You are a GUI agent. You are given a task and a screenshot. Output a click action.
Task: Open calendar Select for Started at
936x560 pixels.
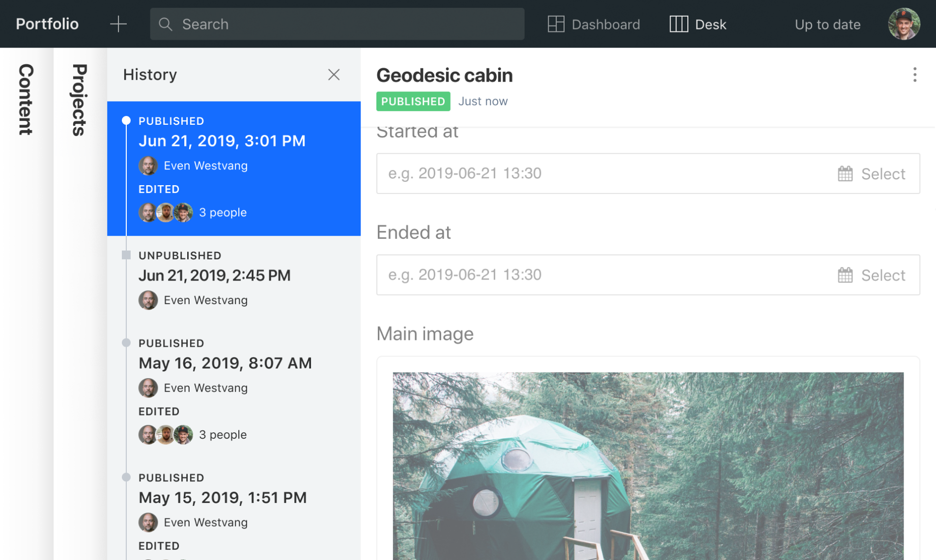point(872,174)
